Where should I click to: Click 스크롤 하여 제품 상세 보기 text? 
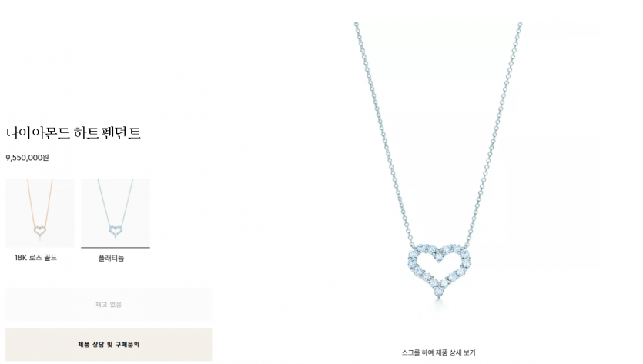pos(438,352)
